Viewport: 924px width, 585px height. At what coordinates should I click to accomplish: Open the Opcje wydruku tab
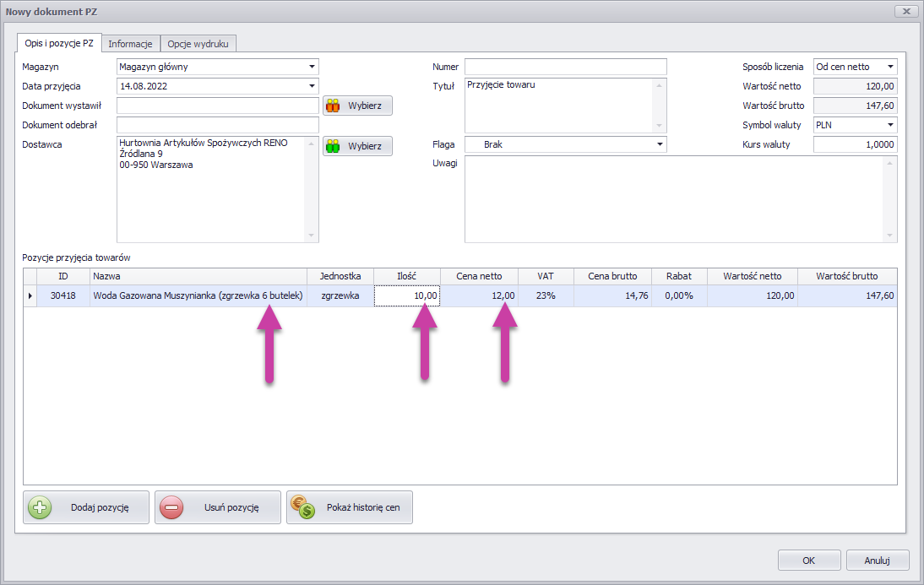198,44
